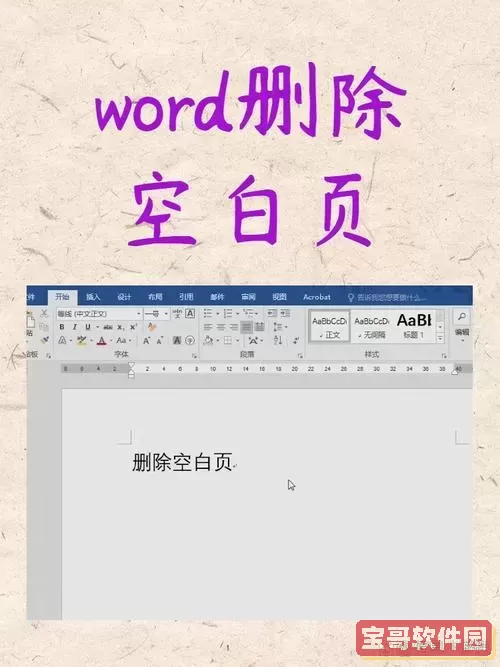The width and height of the screenshot is (500, 667).
Task: Click the Multilevel List icon
Action: pos(248,314)
